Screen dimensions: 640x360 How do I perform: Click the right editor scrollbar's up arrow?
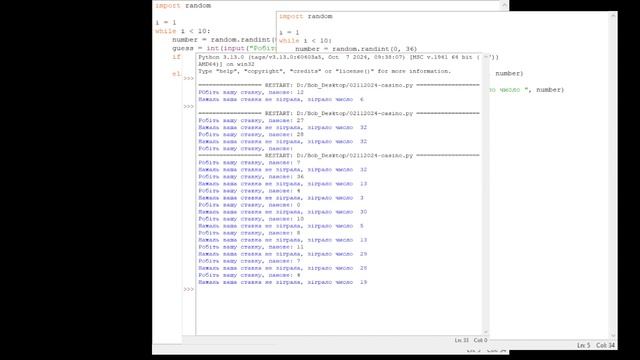click(x=613, y=16)
